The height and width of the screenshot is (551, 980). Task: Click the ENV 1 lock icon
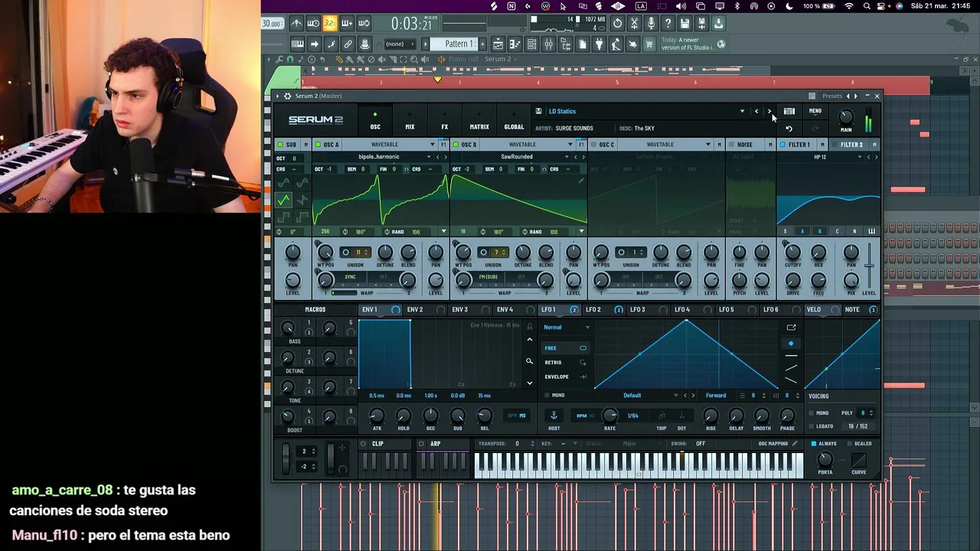click(529, 327)
